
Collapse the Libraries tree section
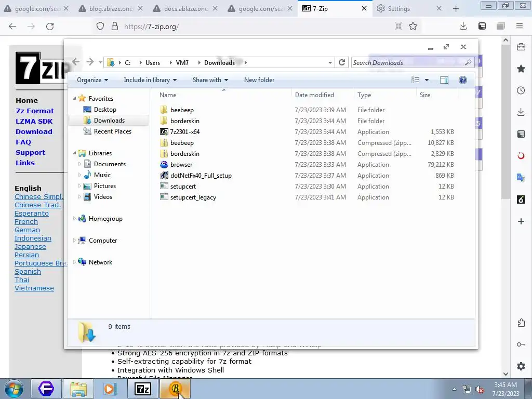click(74, 153)
